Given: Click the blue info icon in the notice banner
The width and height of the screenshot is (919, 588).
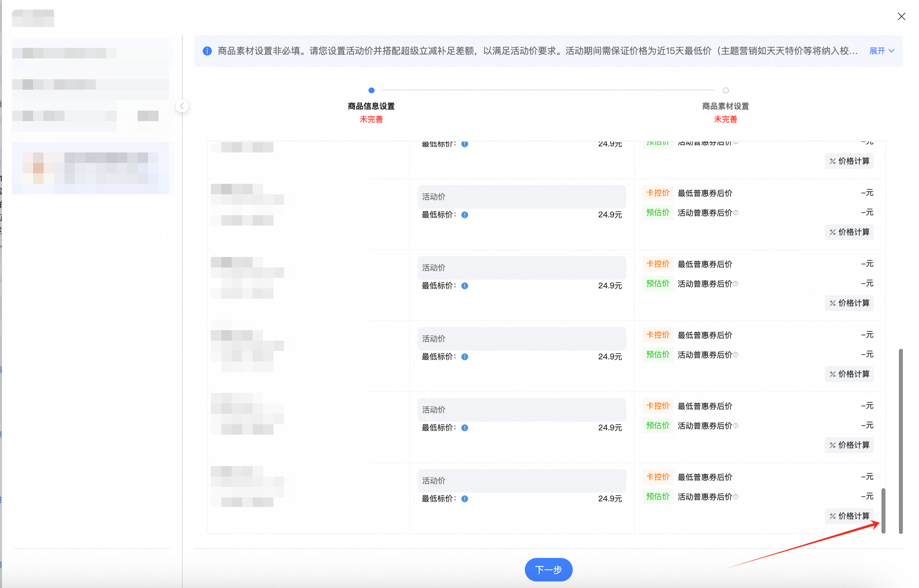Looking at the screenshot, I should coord(207,51).
